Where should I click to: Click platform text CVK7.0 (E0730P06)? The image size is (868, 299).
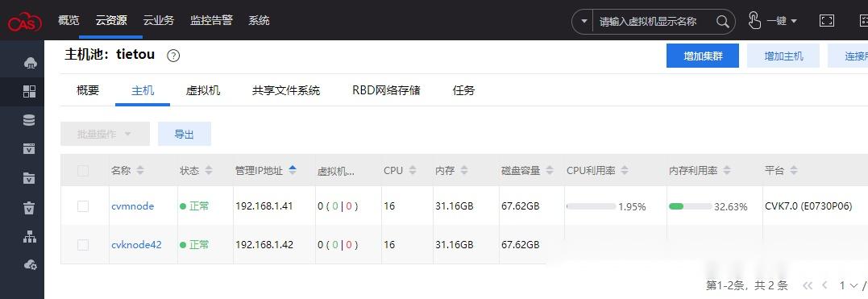tap(808, 206)
